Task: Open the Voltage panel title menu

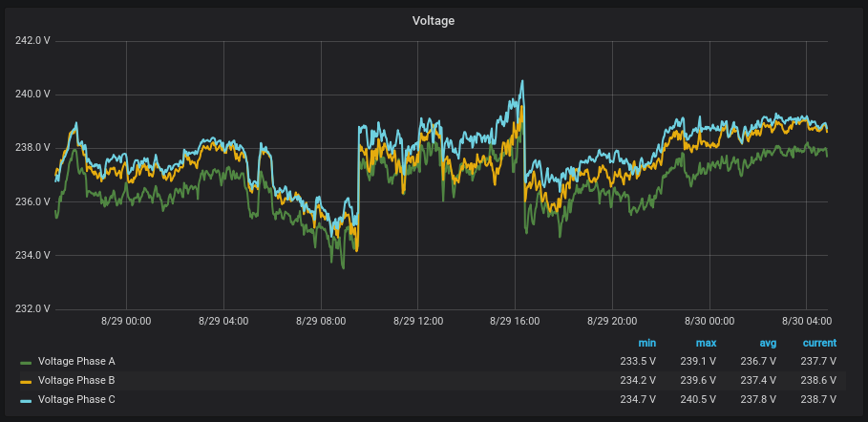Action: coord(433,20)
